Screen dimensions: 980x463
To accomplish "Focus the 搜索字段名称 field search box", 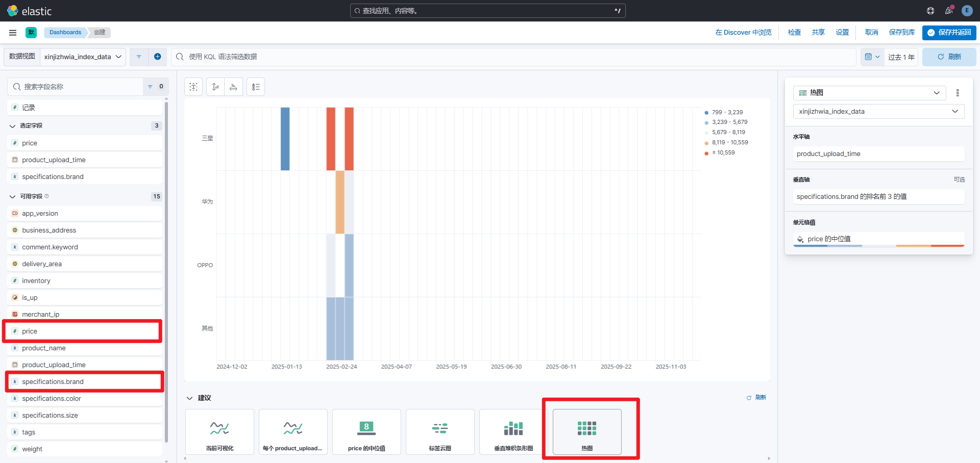I will (x=76, y=87).
